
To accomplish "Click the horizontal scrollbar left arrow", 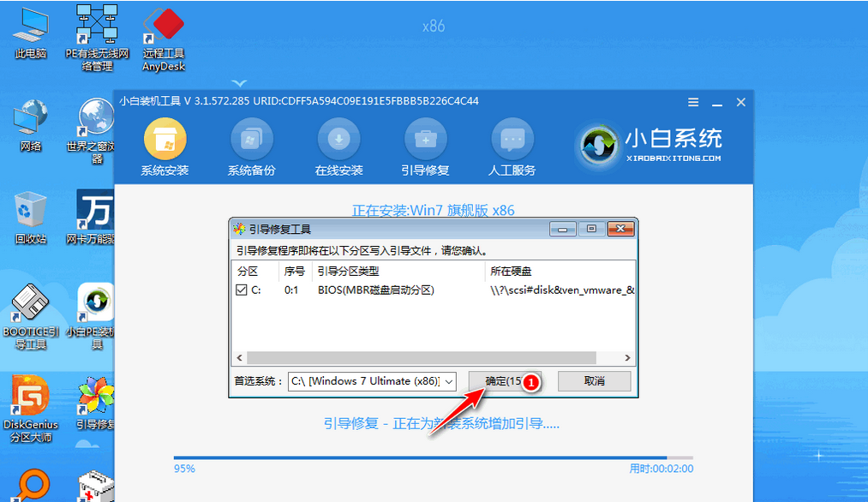I will tap(239, 357).
